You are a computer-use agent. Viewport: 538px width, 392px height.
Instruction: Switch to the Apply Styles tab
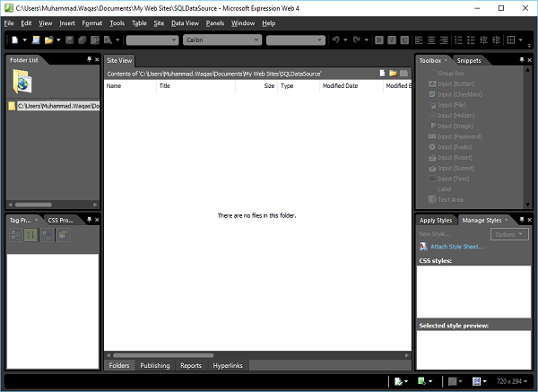click(x=436, y=221)
